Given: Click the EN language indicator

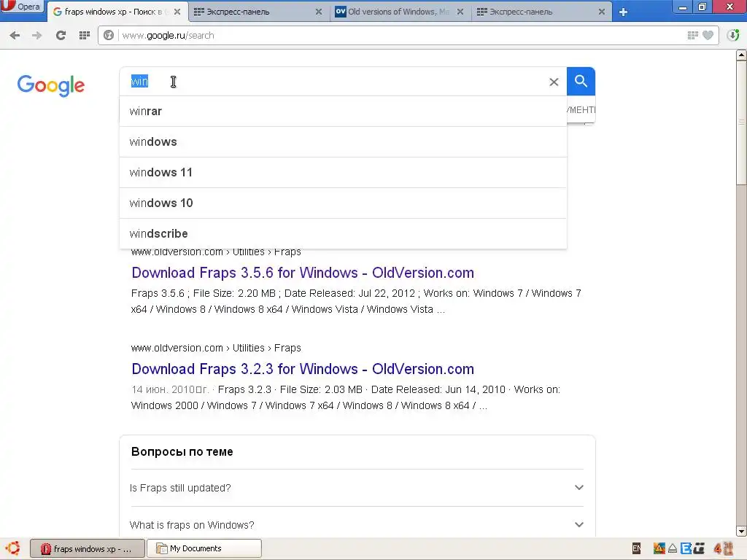Looking at the screenshot, I should (x=636, y=548).
